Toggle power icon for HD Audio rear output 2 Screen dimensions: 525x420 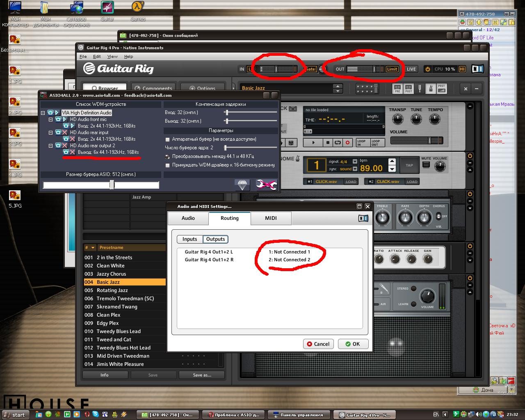[x=58, y=146]
